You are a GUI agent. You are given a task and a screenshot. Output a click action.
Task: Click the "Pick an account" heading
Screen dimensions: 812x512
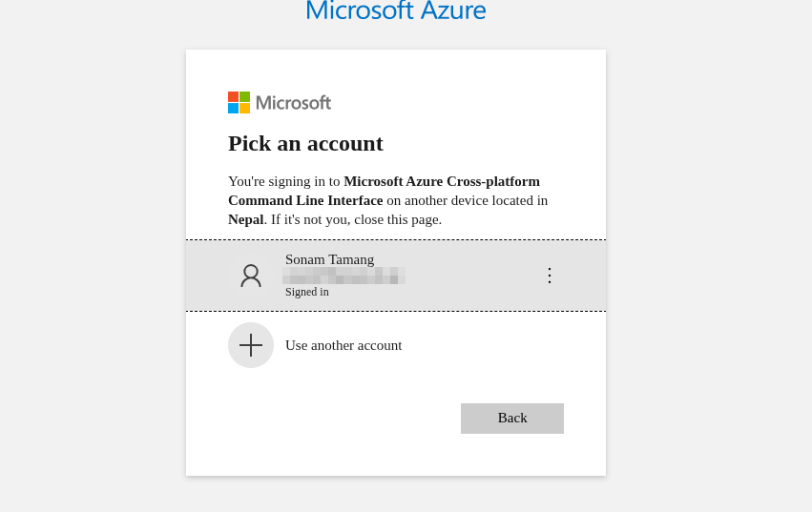point(305,143)
